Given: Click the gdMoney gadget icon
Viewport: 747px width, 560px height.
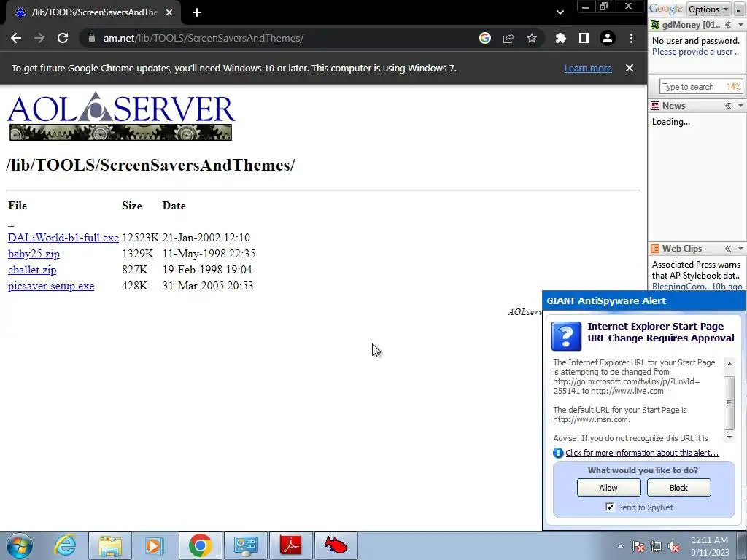Looking at the screenshot, I should (655, 25).
